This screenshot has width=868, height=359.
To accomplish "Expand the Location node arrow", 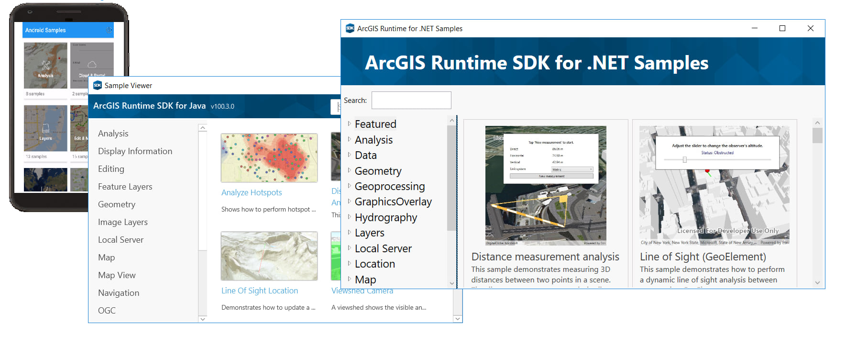I will point(349,263).
